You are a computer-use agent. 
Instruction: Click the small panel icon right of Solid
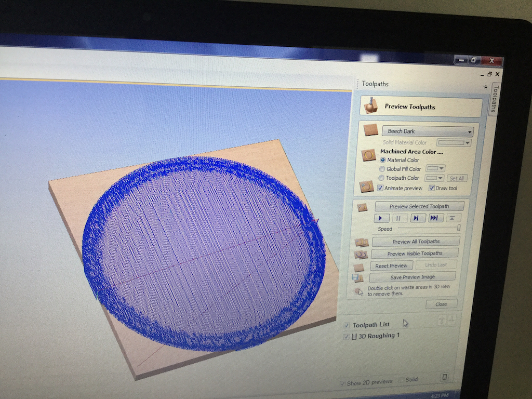click(445, 377)
